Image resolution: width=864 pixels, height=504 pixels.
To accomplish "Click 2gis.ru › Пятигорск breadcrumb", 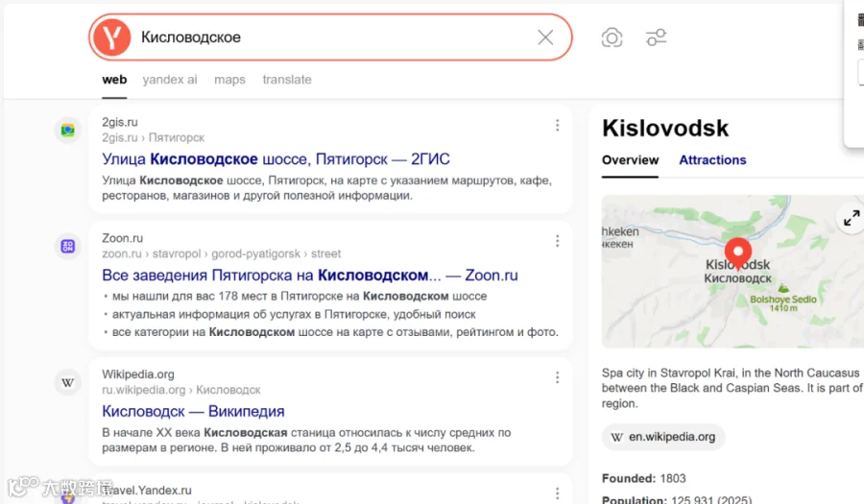I will (x=153, y=137).
